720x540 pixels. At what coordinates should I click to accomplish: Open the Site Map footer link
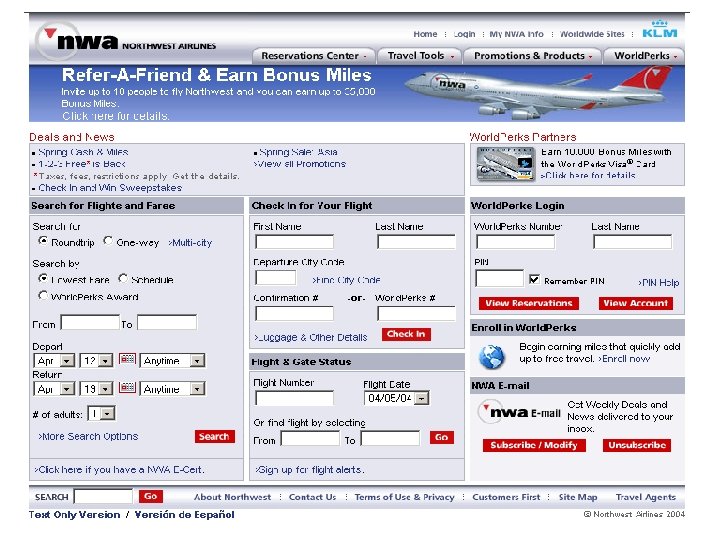coord(578,497)
